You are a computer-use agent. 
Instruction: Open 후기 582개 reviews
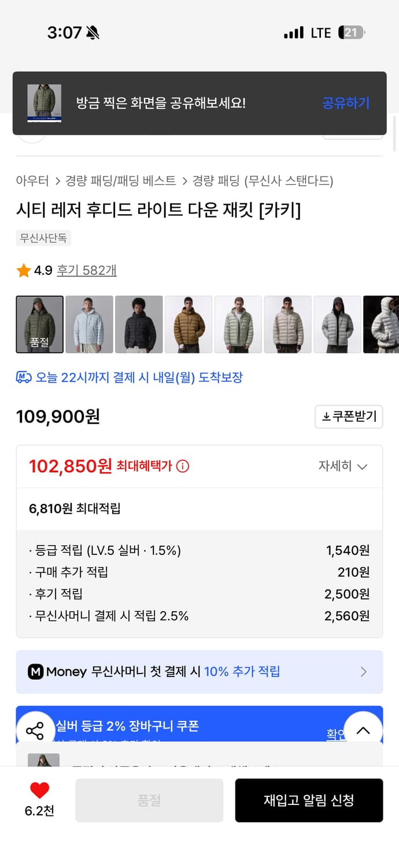click(86, 270)
